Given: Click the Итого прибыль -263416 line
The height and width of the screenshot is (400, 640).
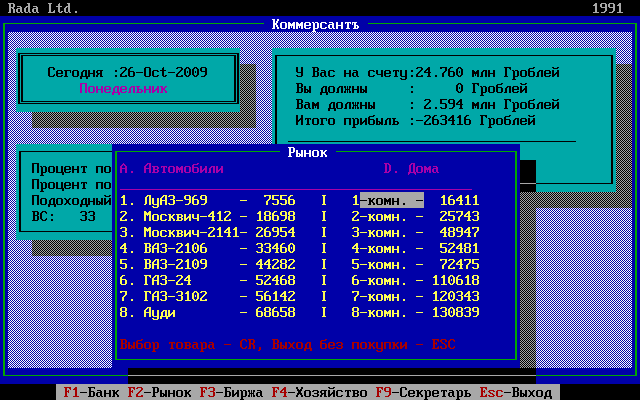Looking at the screenshot, I should pos(416,120).
